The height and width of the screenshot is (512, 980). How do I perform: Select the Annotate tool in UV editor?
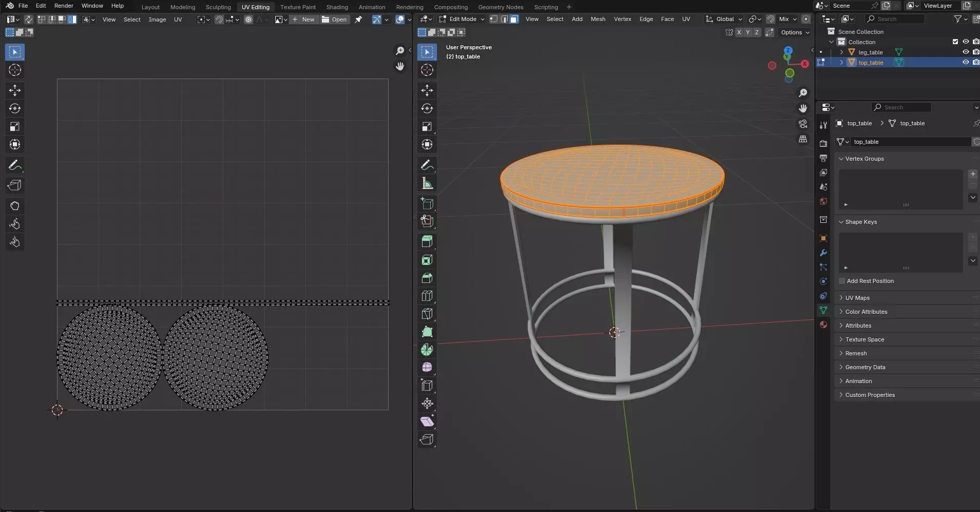coord(15,165)
